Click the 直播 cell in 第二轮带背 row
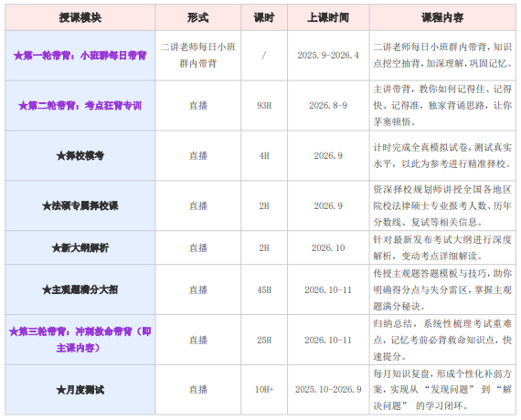Viewport: 521px width, 420px height. pyautogui.click(x=198, y=106)
